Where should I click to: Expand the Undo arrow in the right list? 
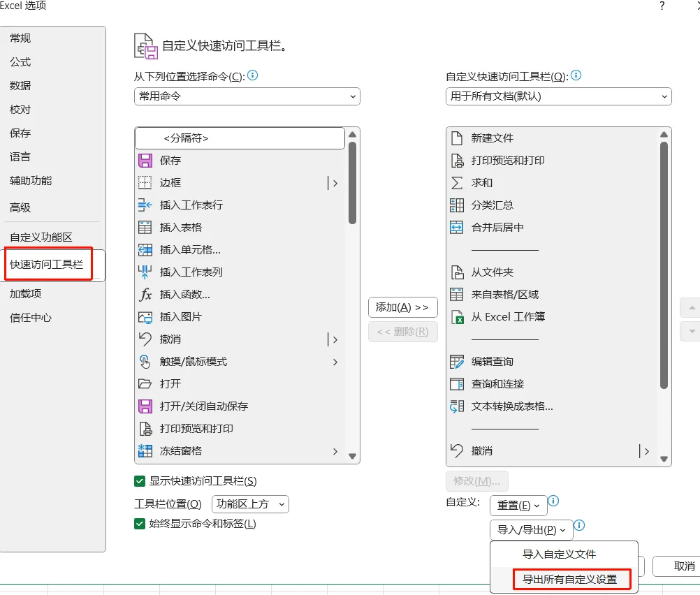click(646, 451)
